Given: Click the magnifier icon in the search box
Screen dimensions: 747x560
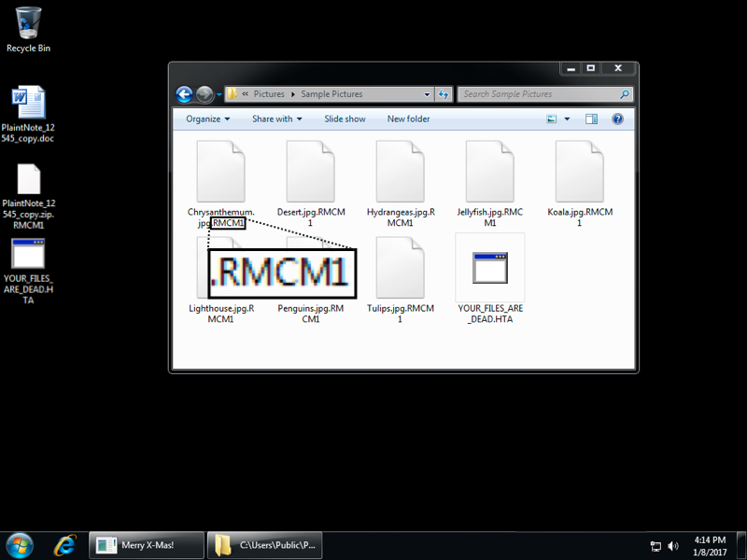Looking at the screenshot, I should (625, 94).
